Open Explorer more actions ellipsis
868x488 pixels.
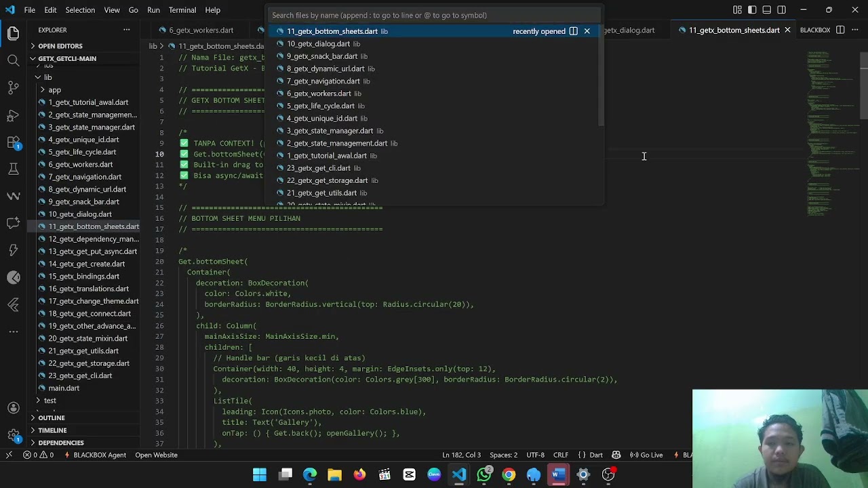point(126,30)
